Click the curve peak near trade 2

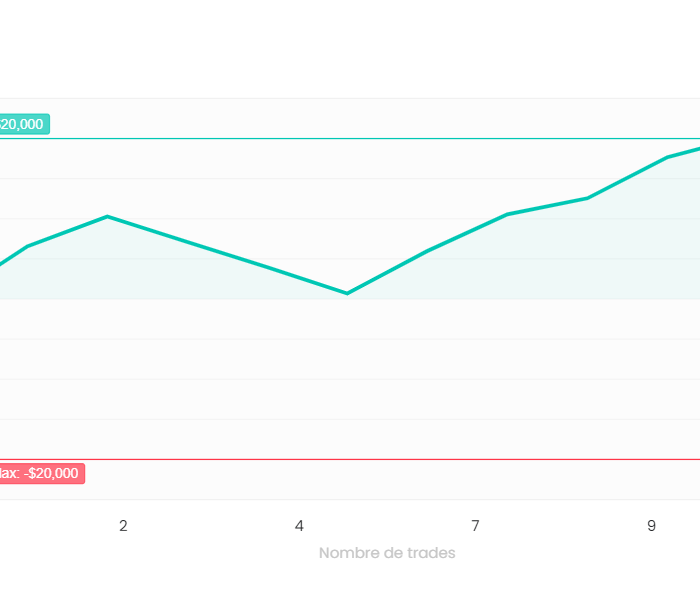pos(108,217)
